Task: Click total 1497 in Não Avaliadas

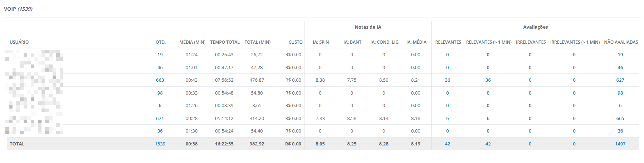Action: pos(620,144)
